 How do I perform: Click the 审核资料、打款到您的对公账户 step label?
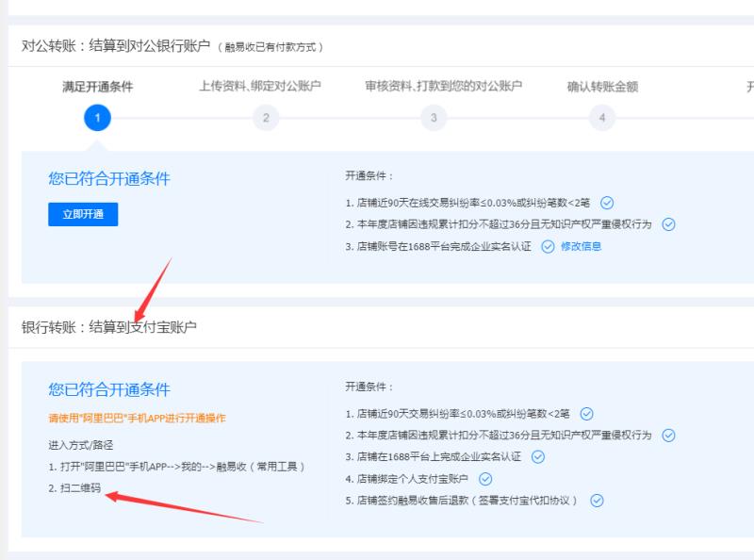click(x=443, y=87)
